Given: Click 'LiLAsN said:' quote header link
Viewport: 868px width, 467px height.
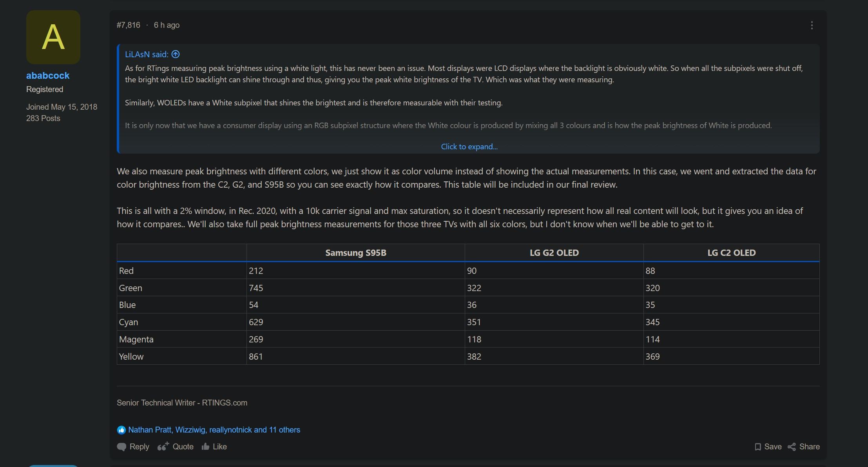Looking at the screenshot, I should (x=147, y=54).
